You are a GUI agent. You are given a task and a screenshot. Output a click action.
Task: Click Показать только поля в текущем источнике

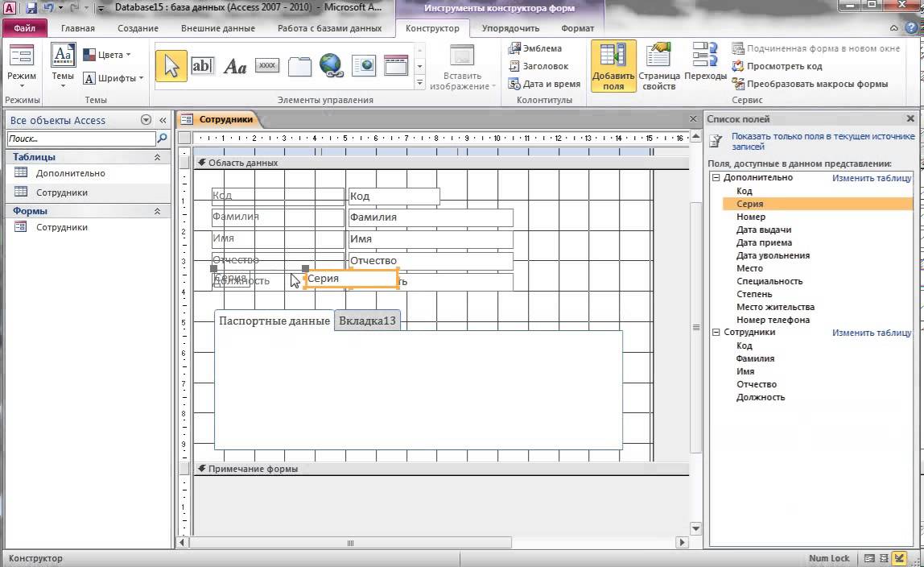coord(823,141)
